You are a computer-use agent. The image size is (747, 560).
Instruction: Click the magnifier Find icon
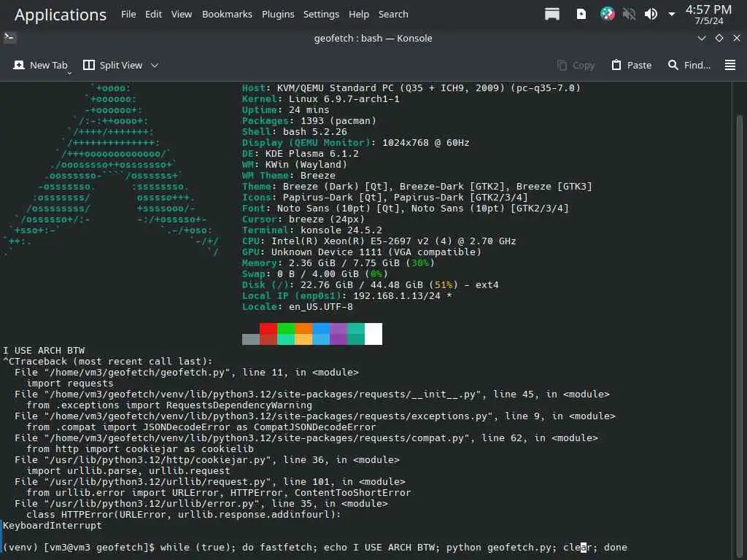click(673, 65)
